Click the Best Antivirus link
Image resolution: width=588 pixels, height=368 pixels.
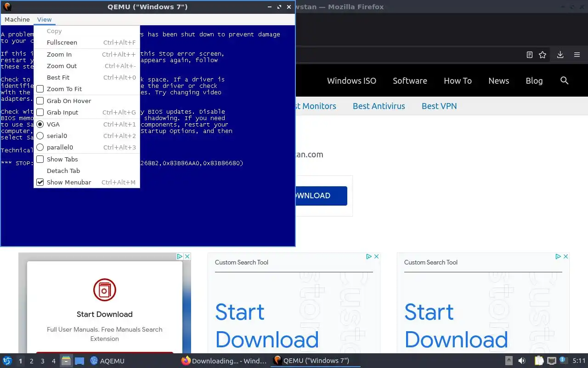(379, 106)
